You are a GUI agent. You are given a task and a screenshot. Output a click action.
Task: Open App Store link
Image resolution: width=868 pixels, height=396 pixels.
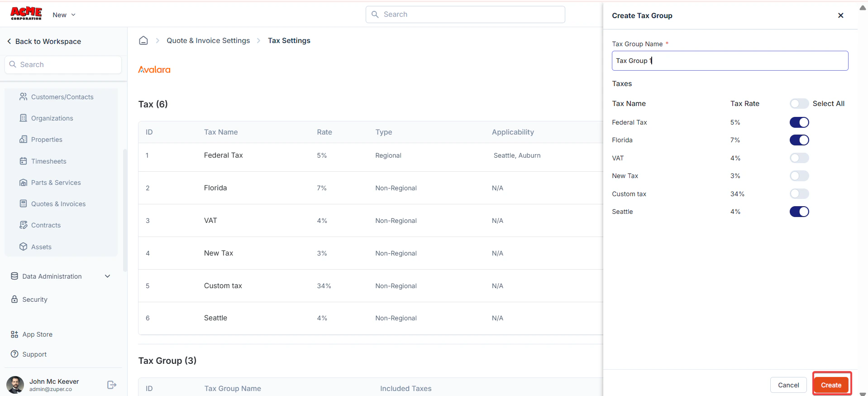[x=37, y=334]
